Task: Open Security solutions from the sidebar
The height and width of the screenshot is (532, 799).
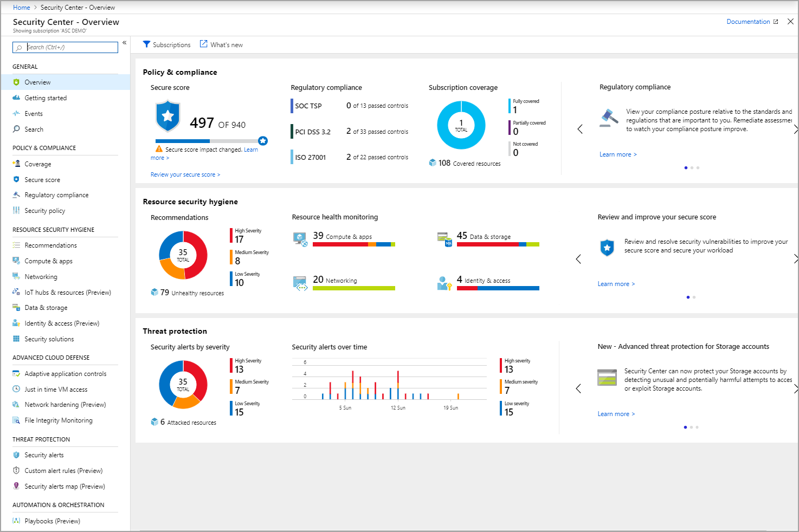Action: [17, 339]
